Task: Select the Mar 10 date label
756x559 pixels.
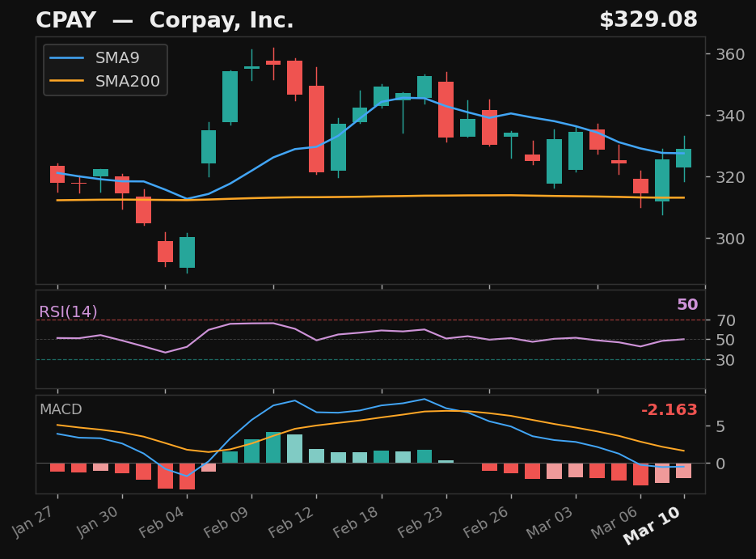Action: coord(652,525)
